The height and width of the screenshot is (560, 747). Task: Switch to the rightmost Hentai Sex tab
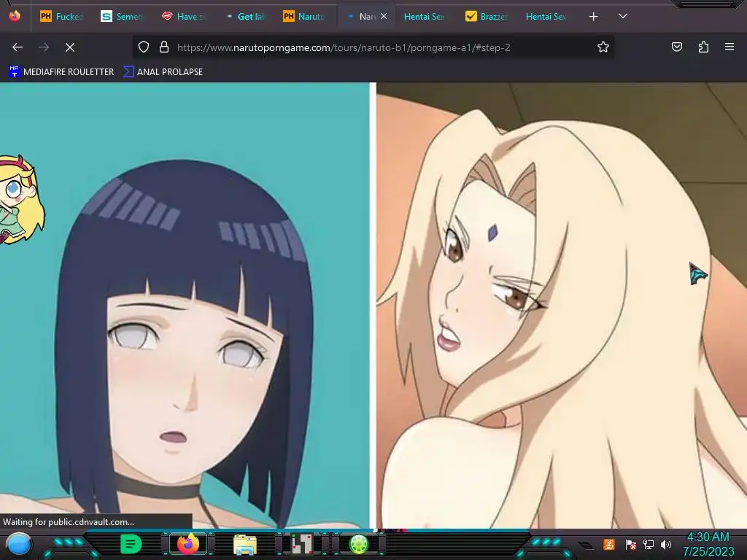[x=546, y=17]
